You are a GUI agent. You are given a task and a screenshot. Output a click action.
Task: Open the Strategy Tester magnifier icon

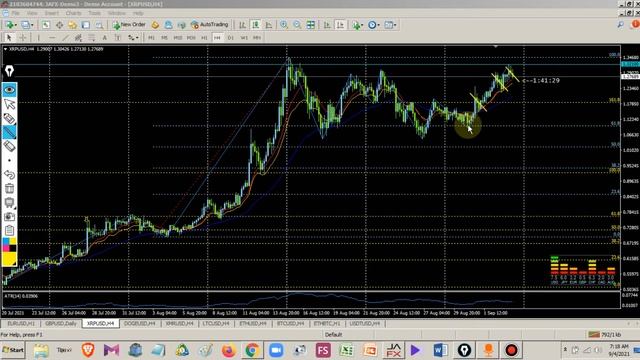[99, 25]
